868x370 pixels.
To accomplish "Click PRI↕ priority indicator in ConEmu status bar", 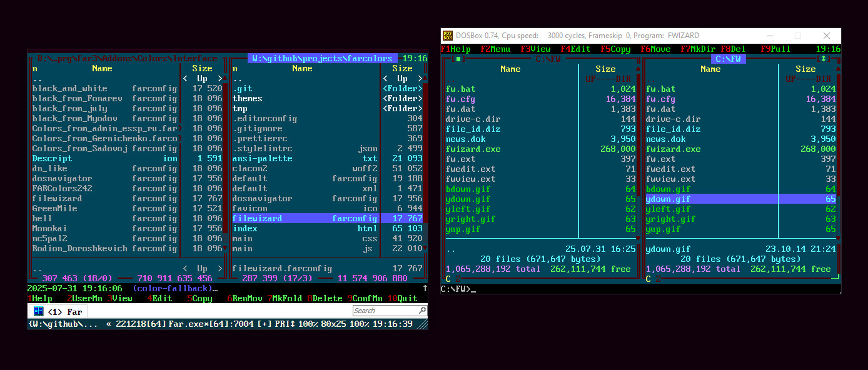I will coord(285,324).
